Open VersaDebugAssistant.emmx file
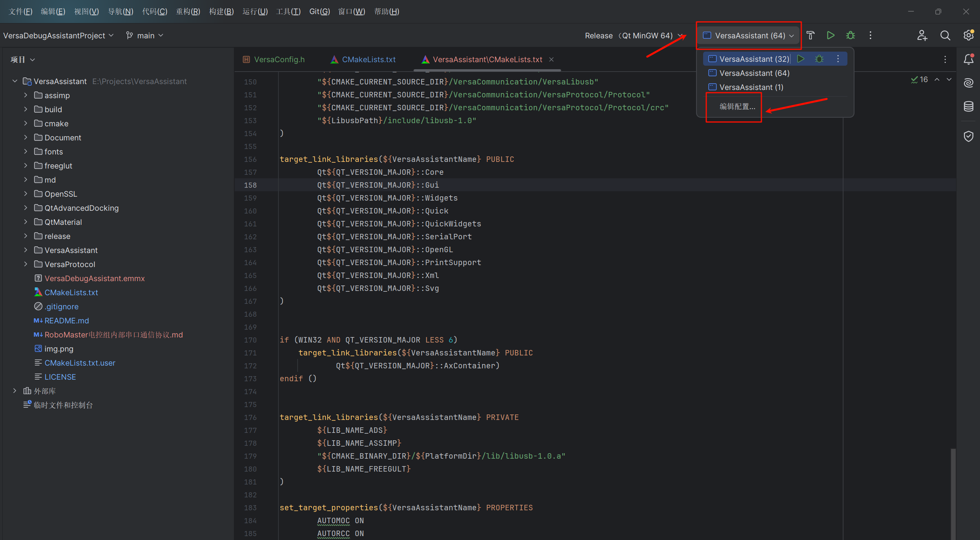The width and height of the screenshot is (980, 540). point(94,278)
